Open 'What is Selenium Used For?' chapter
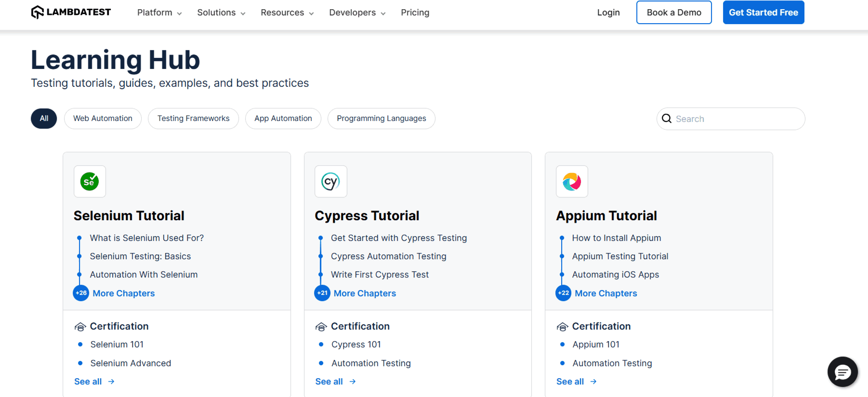868x397 pixels. (x=147, y=238)
